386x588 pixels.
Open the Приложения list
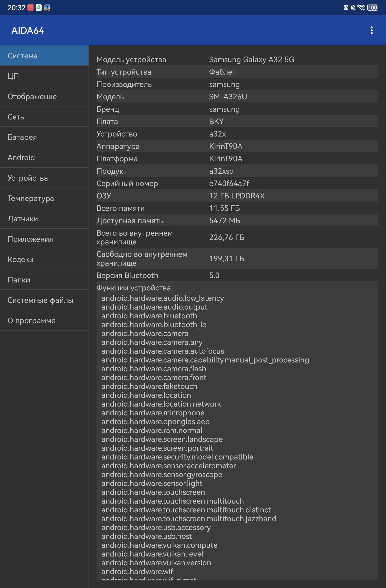click(44, 239)
